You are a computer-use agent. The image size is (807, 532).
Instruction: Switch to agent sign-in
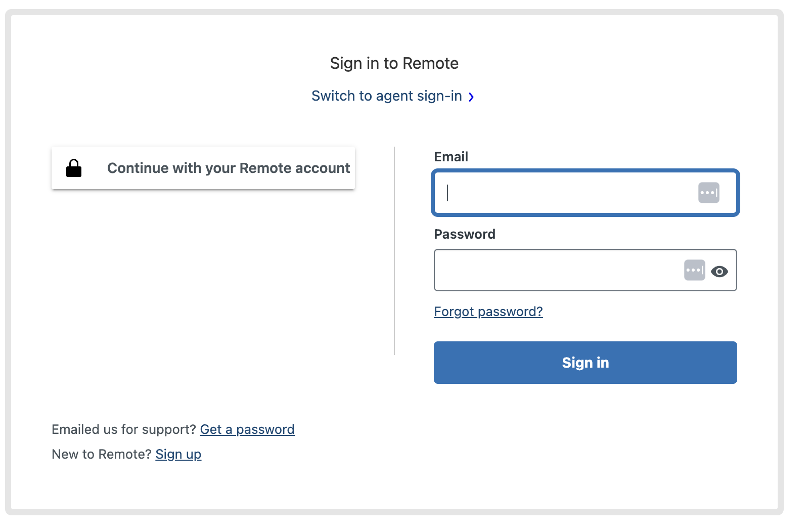387,96
